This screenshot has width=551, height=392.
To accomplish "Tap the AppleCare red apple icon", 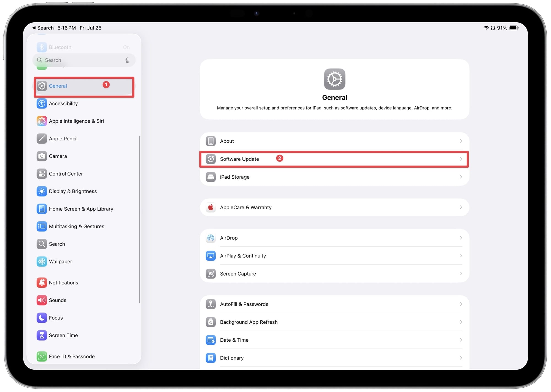I will (x=211, y=208).
